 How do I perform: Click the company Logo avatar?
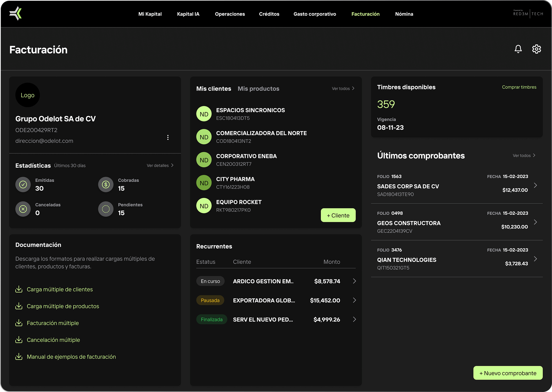pyautogui.click(x=28, y=95)
